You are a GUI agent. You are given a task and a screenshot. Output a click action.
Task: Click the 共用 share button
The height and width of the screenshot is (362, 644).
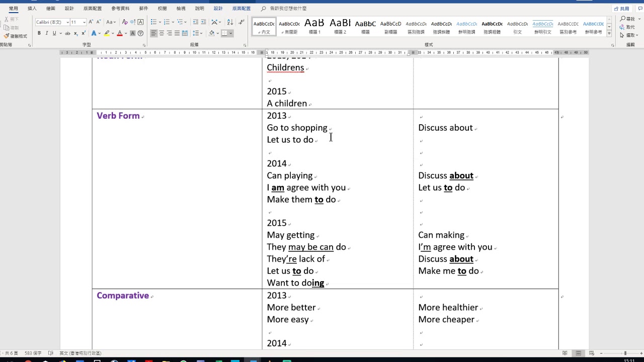point(622,9)
